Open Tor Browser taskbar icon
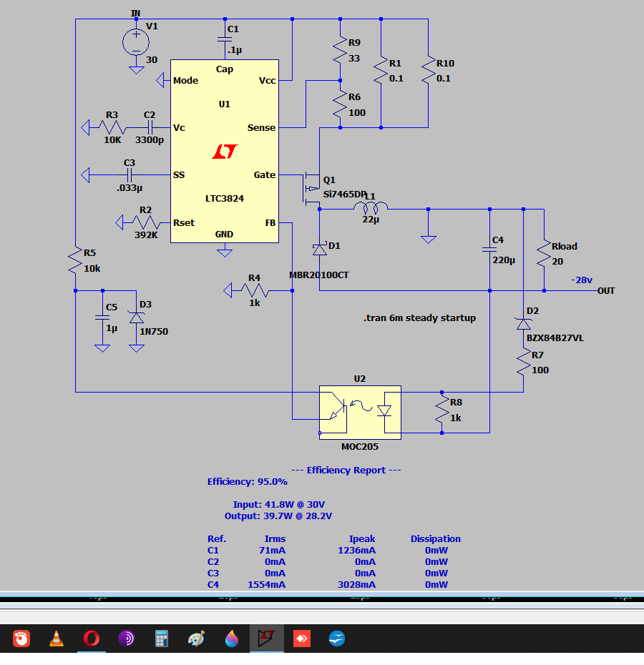 (x=126, y=639)
